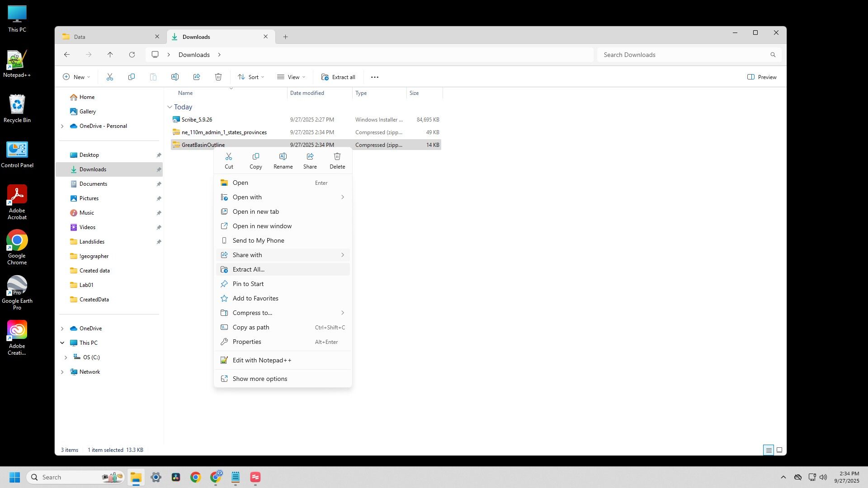Click Rename icon in context menu
Image resolution: width=868 pixels, height=488 pixels.
click(283, 160)
